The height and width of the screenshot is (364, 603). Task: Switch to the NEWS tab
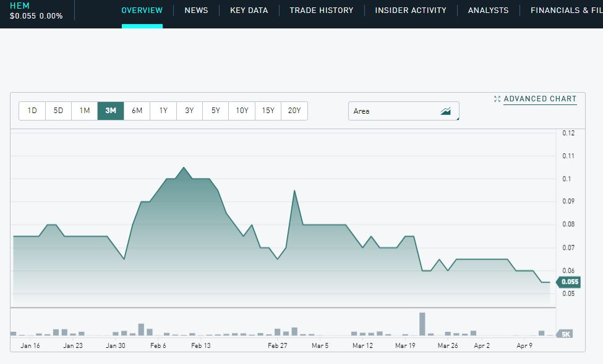(196, 10)
